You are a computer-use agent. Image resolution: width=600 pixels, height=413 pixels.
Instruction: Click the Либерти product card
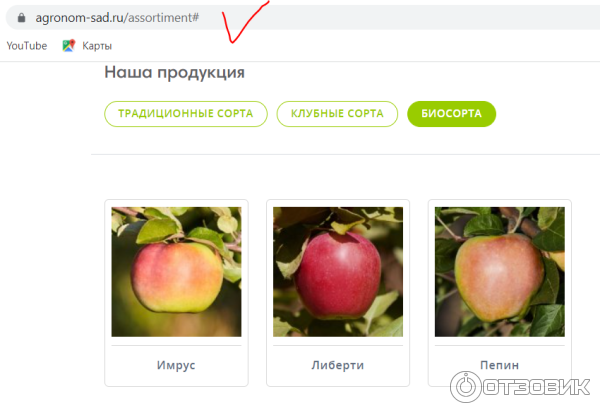click(x=338, y=293)
